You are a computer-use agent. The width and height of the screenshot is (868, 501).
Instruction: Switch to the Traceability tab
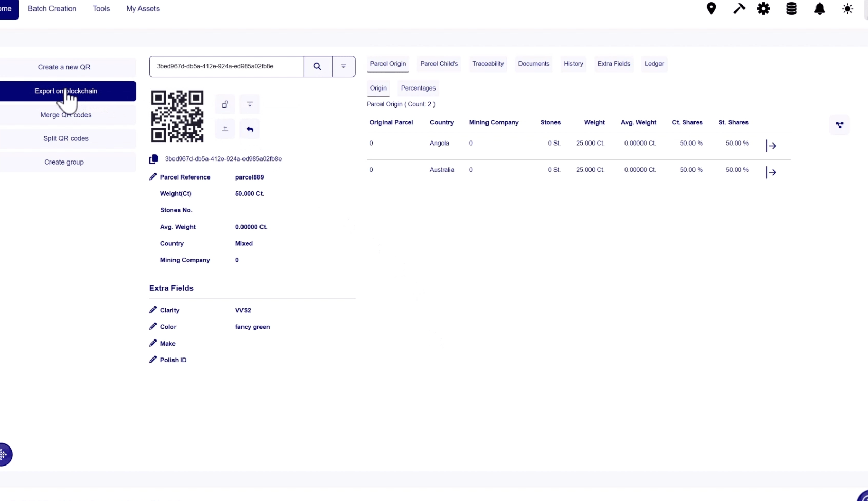coord(488,64)
